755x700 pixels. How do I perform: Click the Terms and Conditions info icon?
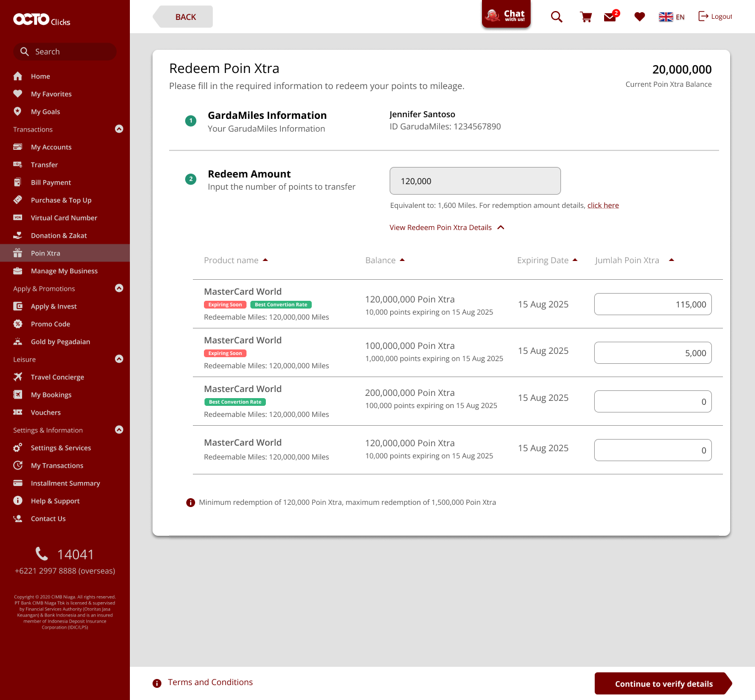(x=157, y=683)
